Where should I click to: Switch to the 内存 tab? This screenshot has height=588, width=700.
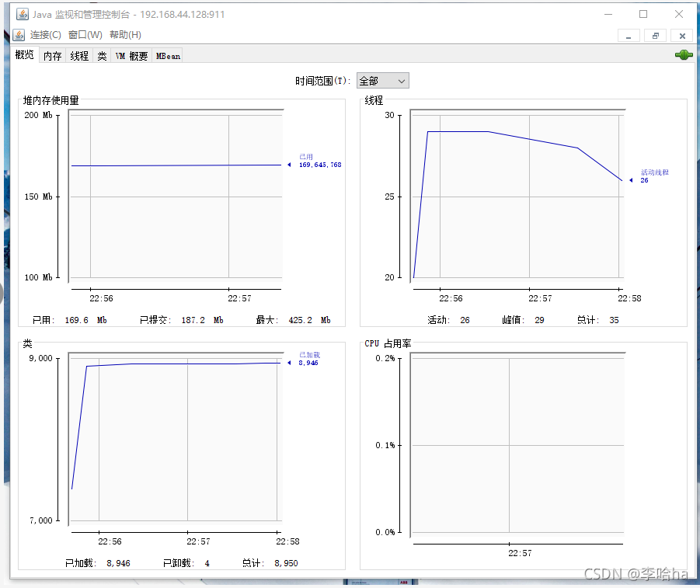click(53, 56)
